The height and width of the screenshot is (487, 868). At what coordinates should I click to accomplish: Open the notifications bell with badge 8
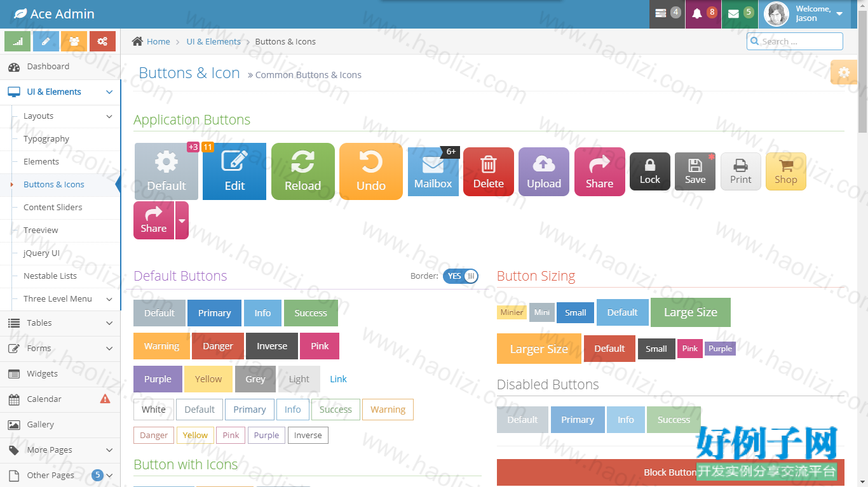703,14
